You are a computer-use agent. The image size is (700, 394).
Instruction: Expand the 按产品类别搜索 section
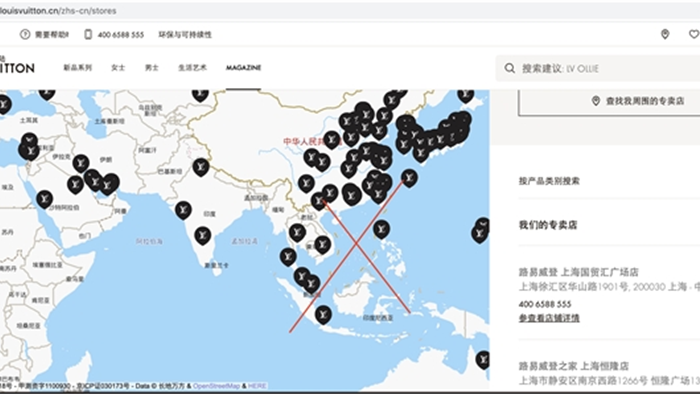[609, 181]
